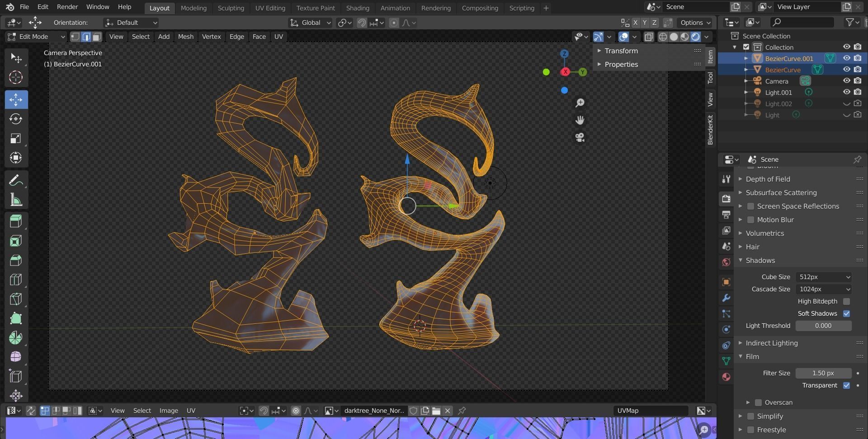Viewport: 868px width, 439px height.
Task: Expand the Depth of Field panel
Action: point(768,179)
